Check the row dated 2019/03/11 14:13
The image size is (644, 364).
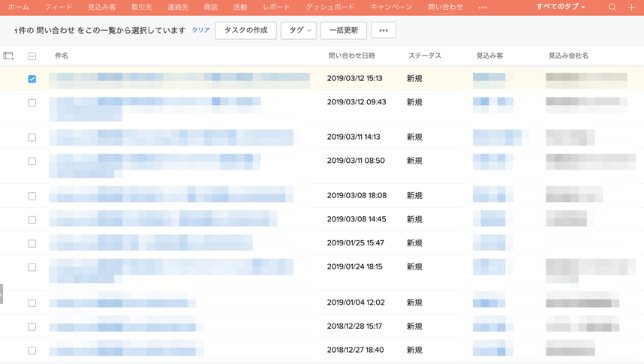[32, 137]
